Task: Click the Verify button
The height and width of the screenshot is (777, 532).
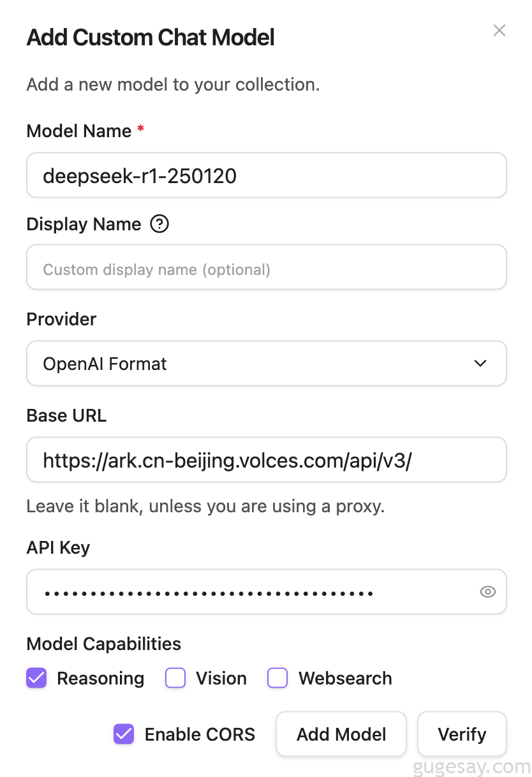Action: (462, 734)
